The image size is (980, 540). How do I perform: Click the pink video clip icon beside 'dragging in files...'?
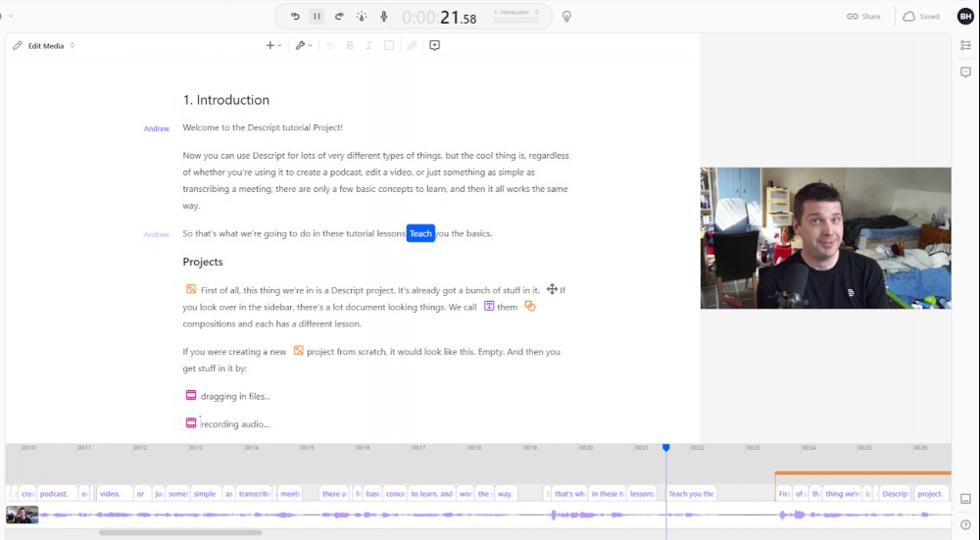191,395
